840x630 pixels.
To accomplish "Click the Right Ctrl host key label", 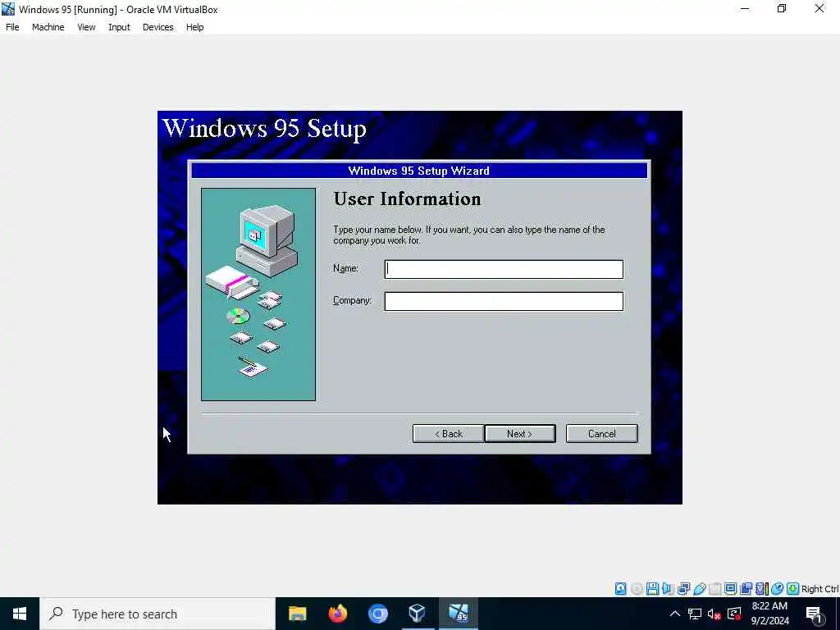I will (819, 589).
